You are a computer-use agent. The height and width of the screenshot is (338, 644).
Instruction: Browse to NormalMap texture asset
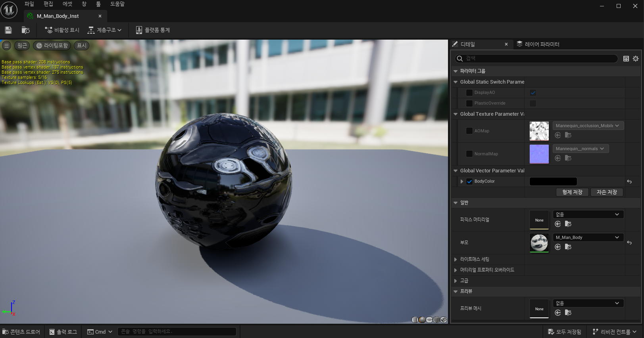pos(568,158)
